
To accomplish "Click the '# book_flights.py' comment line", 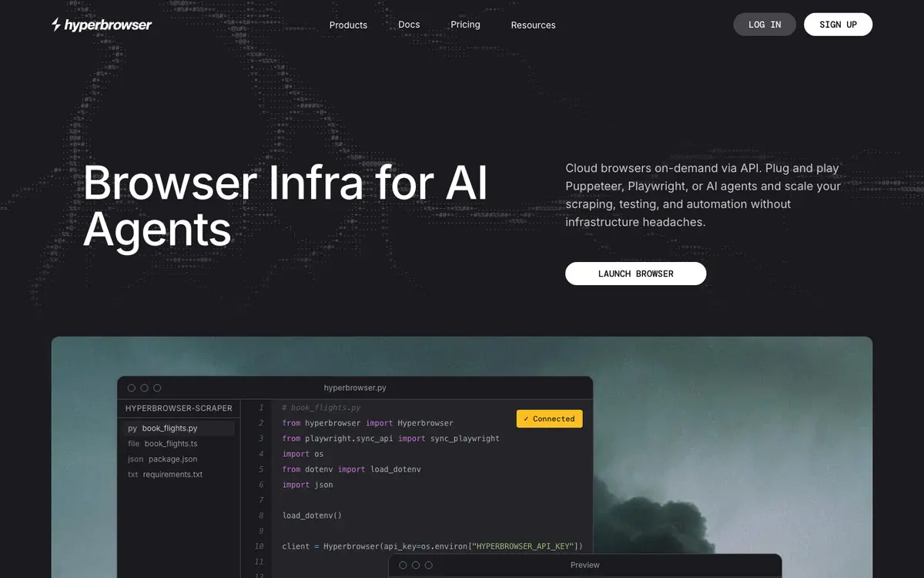I will 321,408.
